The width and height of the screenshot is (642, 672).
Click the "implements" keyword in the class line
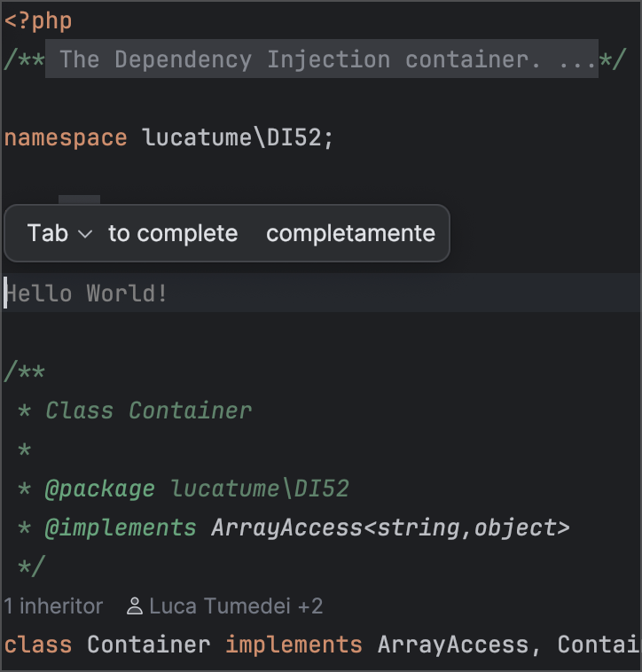coord(294,645)
